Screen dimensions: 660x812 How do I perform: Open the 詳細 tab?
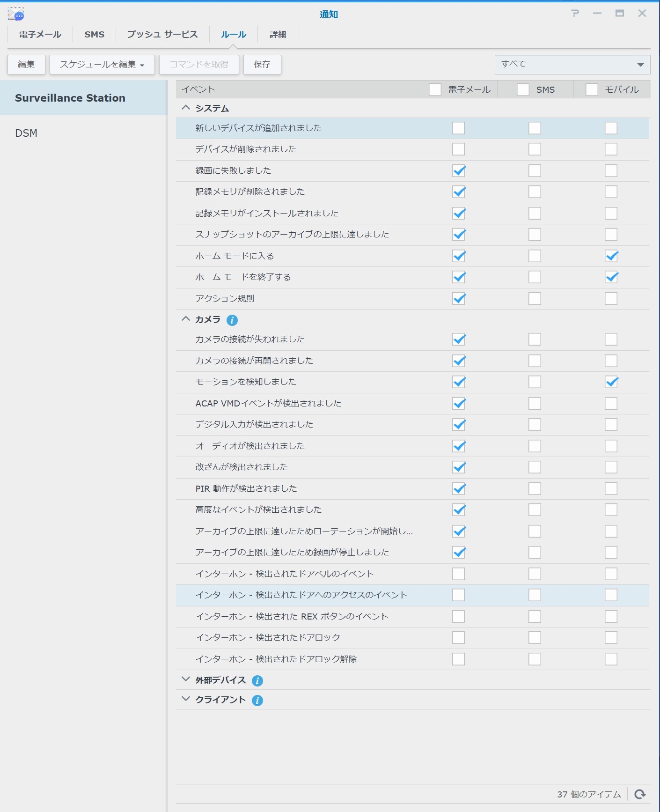coord(278,35)
